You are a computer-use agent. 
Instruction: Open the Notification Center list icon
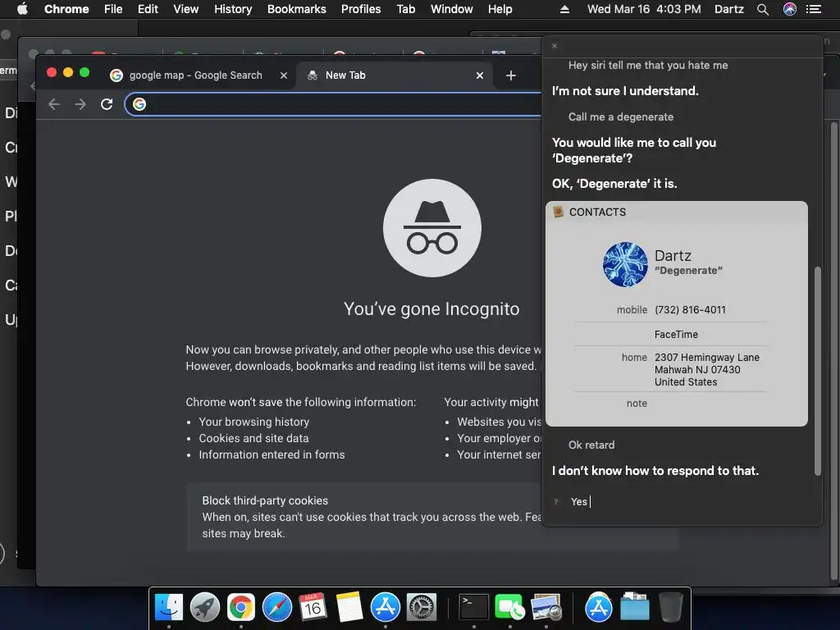pyautogui.click(x=814, y=9)
